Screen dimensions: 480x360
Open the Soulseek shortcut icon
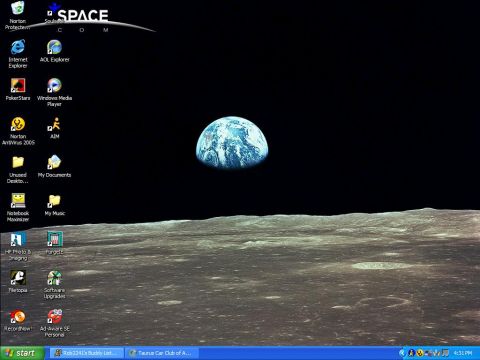pos(54,10)
